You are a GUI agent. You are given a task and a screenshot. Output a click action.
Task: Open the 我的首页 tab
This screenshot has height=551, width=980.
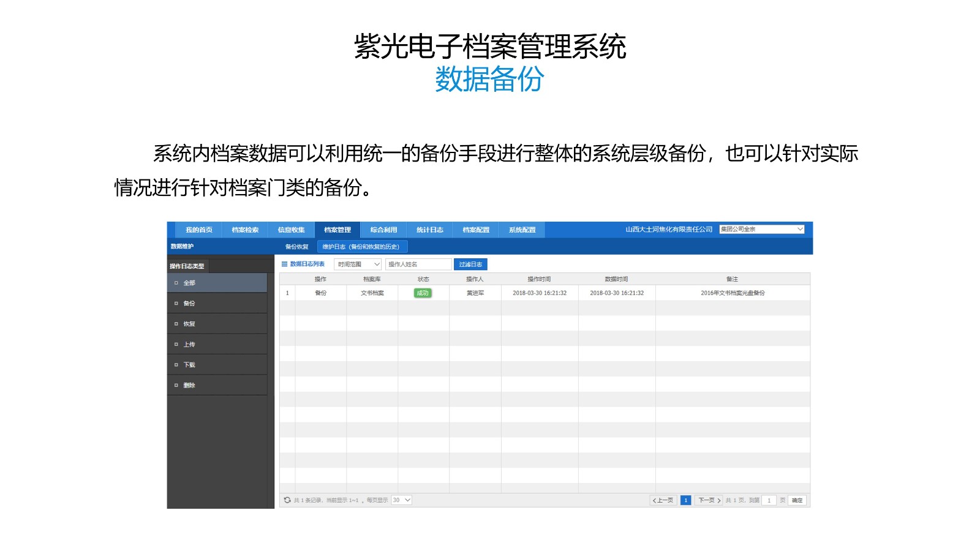[x=199, y=230]
